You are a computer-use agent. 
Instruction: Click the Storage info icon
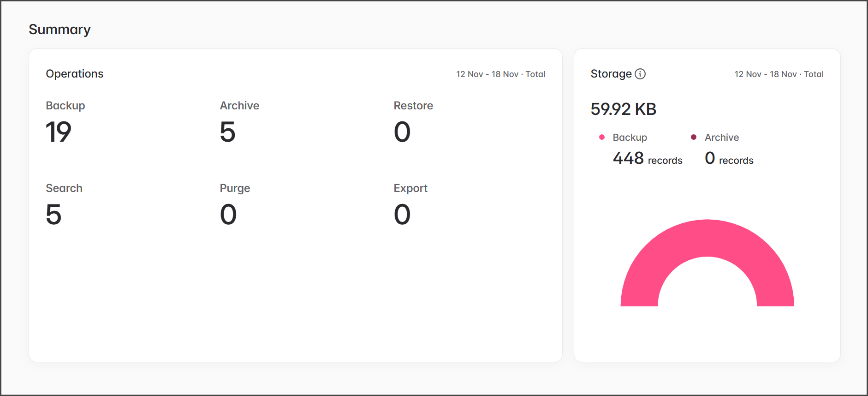coord(640,74)
